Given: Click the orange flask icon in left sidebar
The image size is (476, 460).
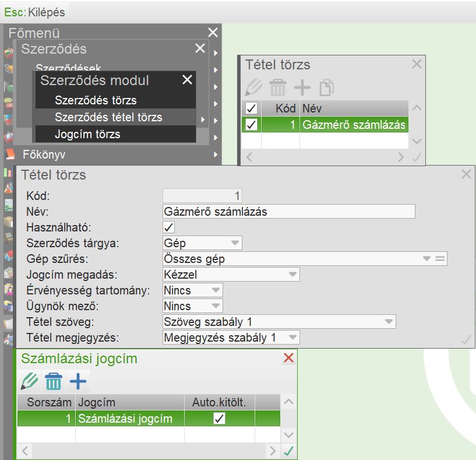Looking at the screenshot, I should pyautogui.click(x=9, y=188).
